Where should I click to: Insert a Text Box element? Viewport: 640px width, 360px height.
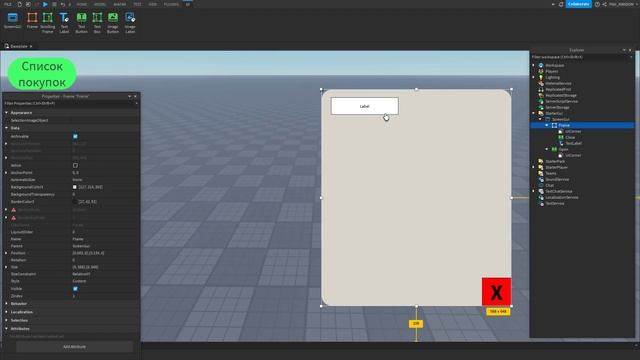pyautogui.click(x=97, y=22)
